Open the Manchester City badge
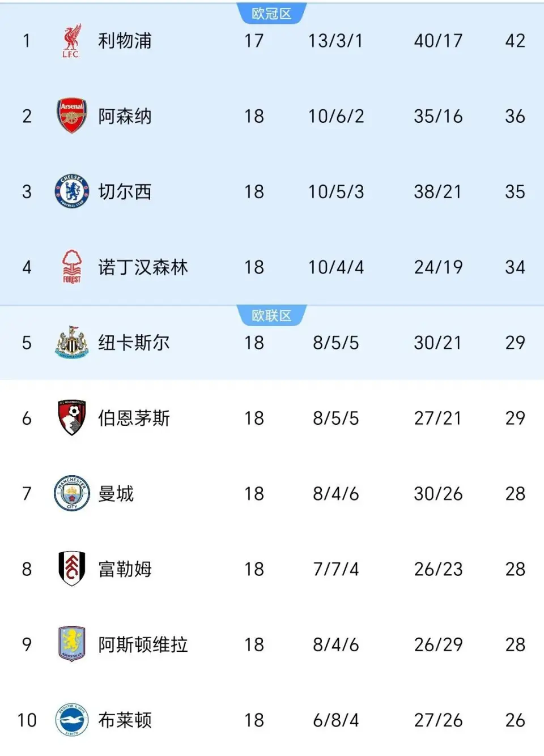The height and width of the screenshot is (756, 544). point(71,493)
